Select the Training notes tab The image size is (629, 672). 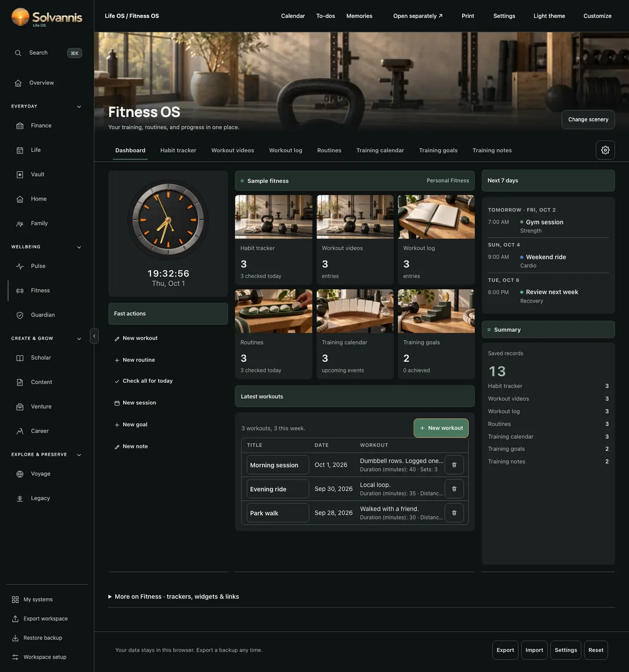pos(492,150)
